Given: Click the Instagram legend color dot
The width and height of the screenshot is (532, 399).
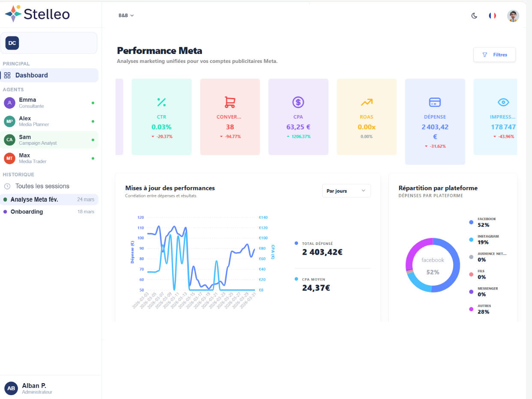Looking at the screenshot, I should click(x=471, y=240).
